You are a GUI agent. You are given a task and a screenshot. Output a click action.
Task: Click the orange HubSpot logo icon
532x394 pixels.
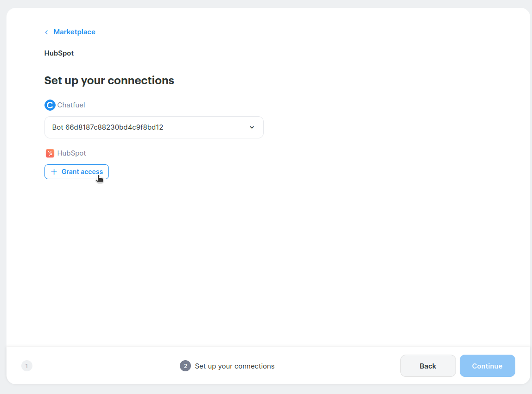(50, 153)
